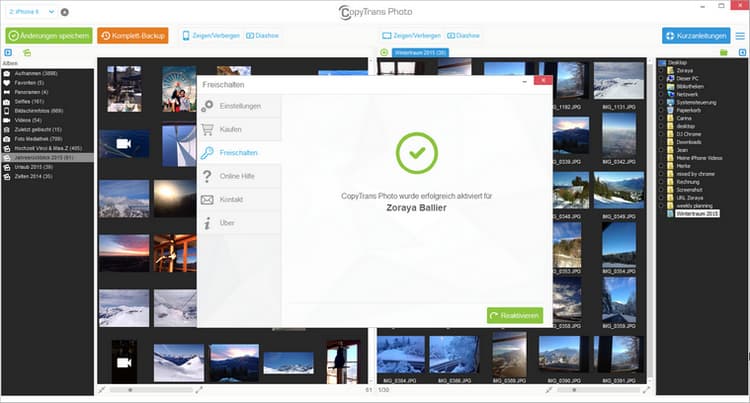Select the Ferris wheel photo thumbnail
The height and width of the screenshot is (403, 750).
pyautogui.click(x=179, y=89)
